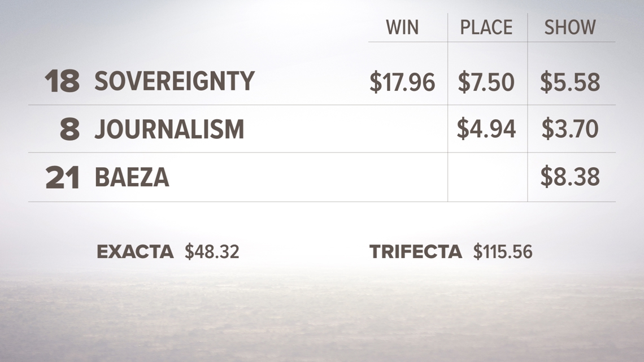Click Journalism's $4.94 place payout

tap(486, 128)
